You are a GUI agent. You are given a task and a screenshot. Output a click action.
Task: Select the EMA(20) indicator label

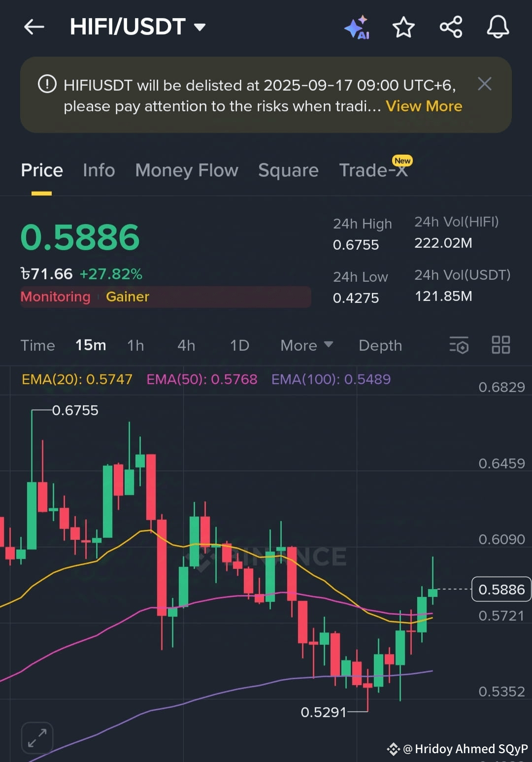pyautogui.click(x=76, y=379)
